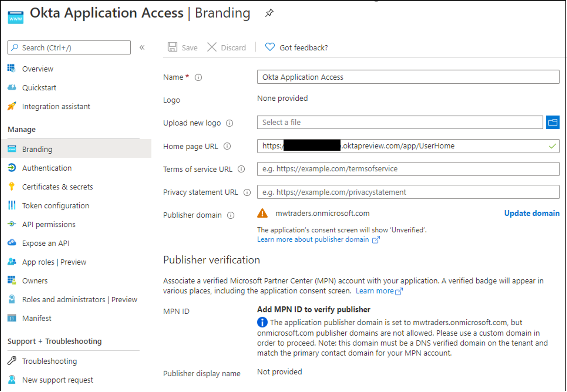Click the Certificates & secrets key icon
This screenshot has height=392, width=567.
(x=12, y=186)
